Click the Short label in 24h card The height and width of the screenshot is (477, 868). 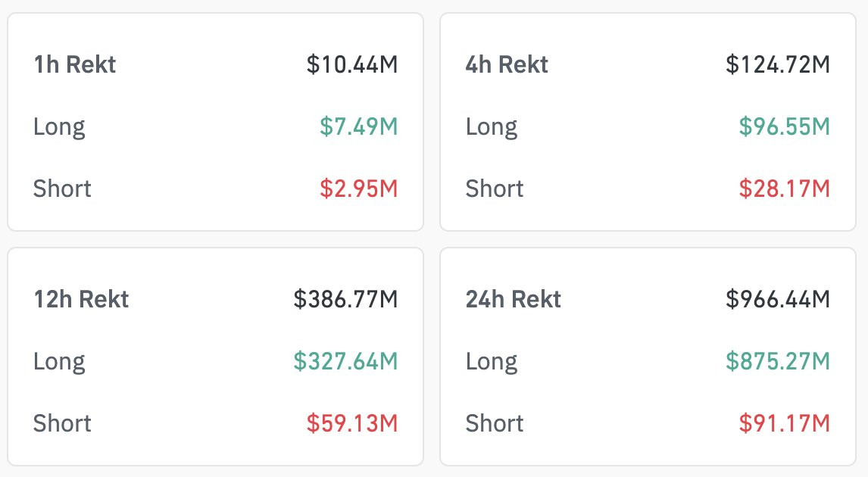[x=495, y=422]
